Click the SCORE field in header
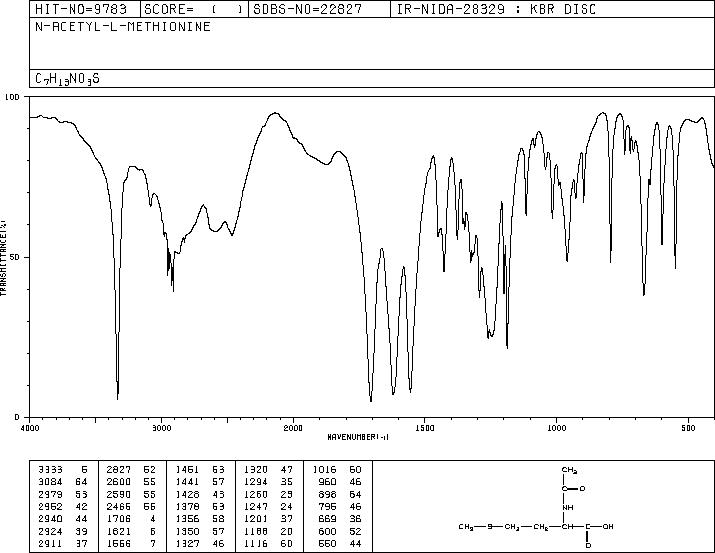The width and height of the screenshot is (715, 553). coord(193,9)
